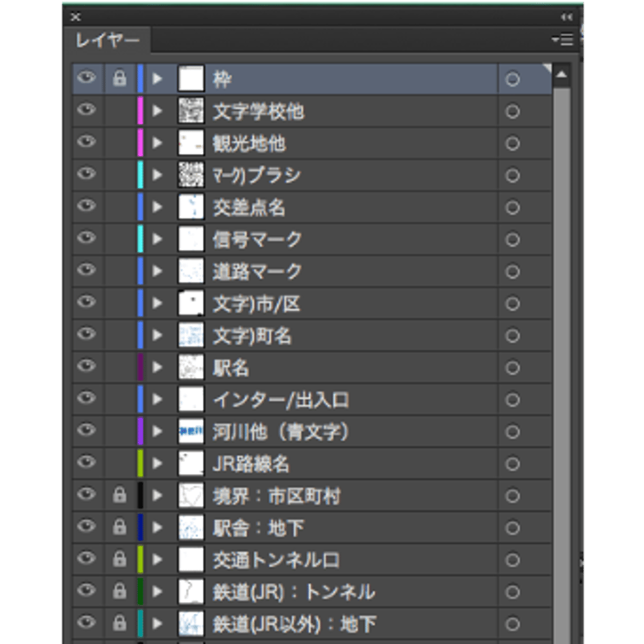Unlock the 境界：市区町村 layer

[x=119, y=495]
